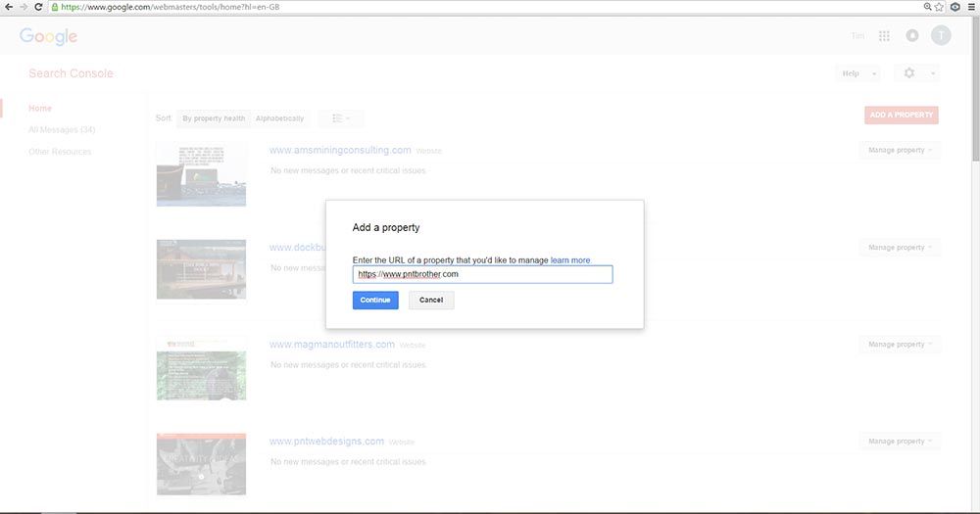This screenshot has width=980, height=514.
Task: Click the pntwebdesigns site thumbnail
Action: click(201, 464)
